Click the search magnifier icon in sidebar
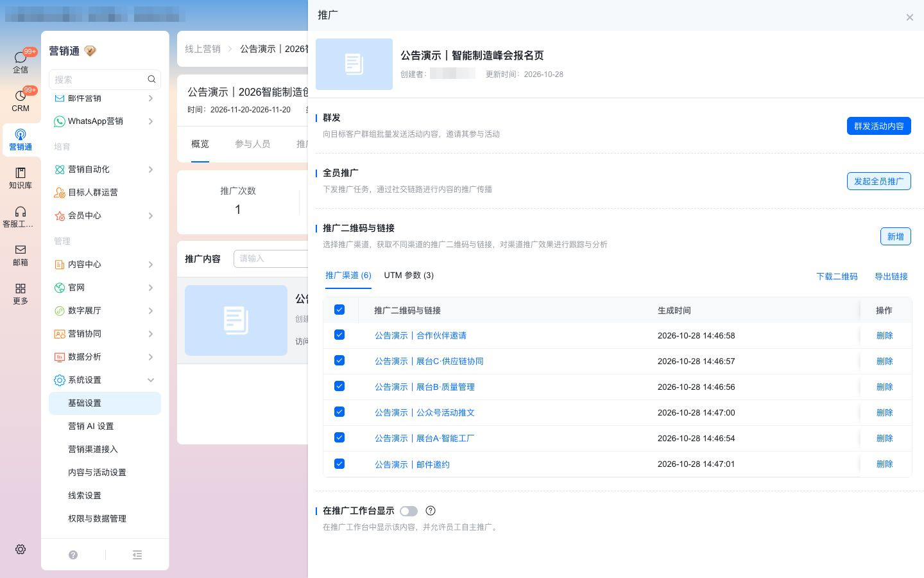The image size is (924, 578). (151, 79)
